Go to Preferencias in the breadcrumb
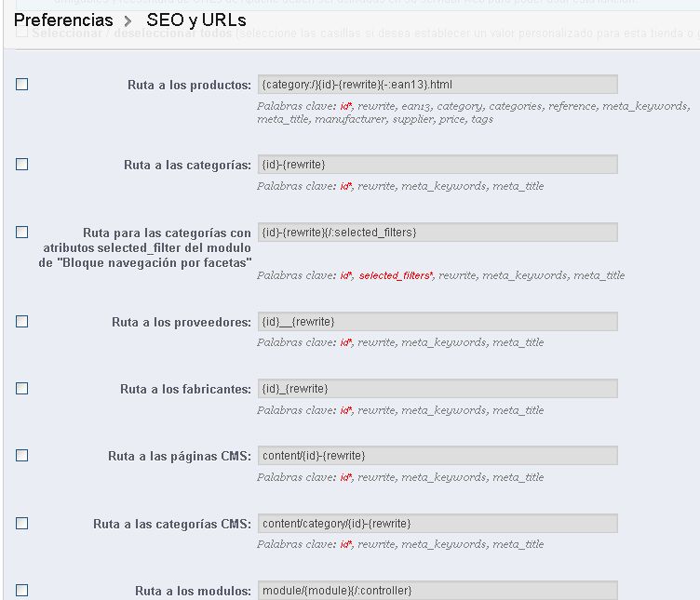Viewport: 700px width, 600px height. click(63, 20)
